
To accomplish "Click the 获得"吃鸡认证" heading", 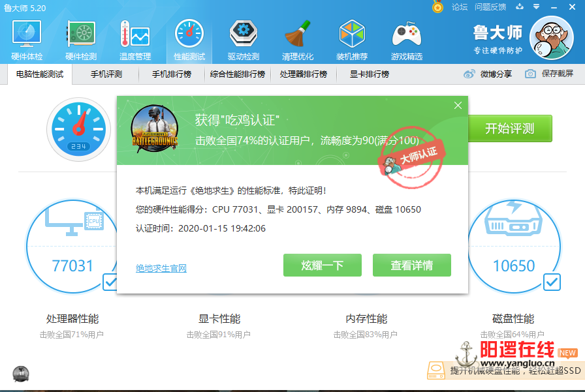I will (237, 120).
